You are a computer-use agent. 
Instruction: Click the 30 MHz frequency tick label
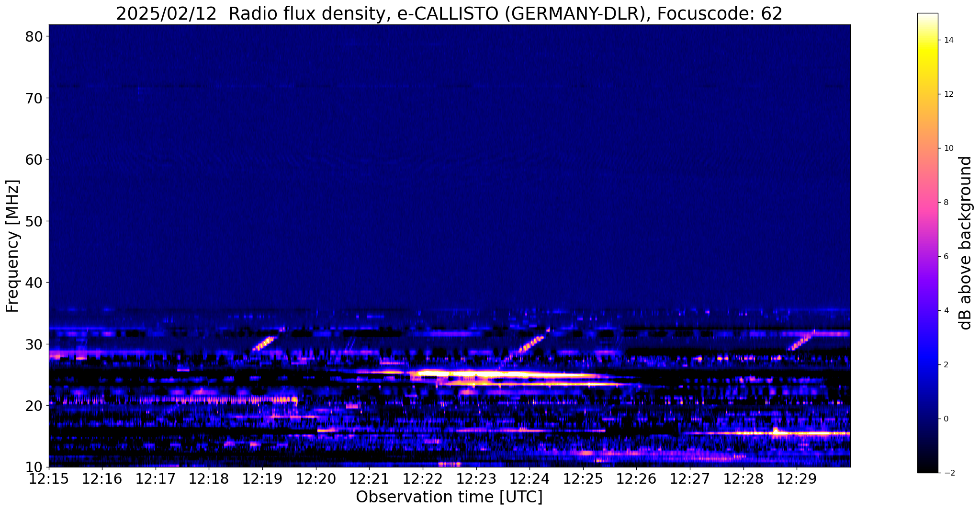[34, 344]
